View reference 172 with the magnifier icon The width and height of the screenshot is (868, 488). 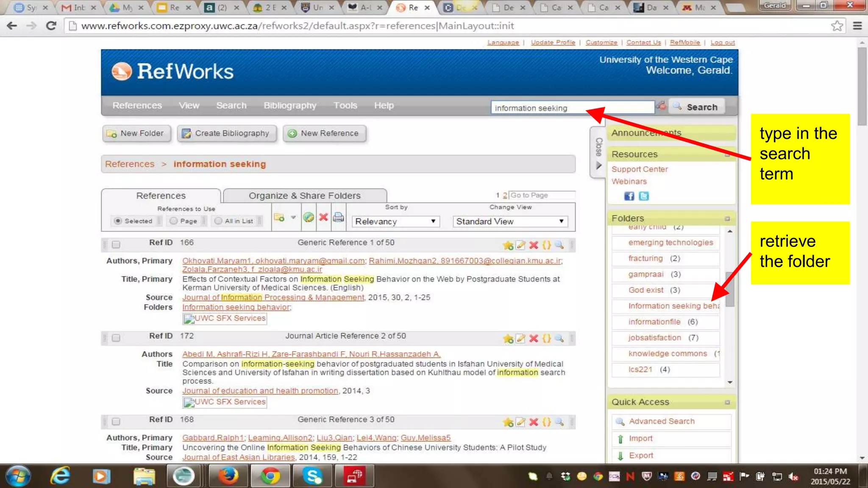pos(559,338)
